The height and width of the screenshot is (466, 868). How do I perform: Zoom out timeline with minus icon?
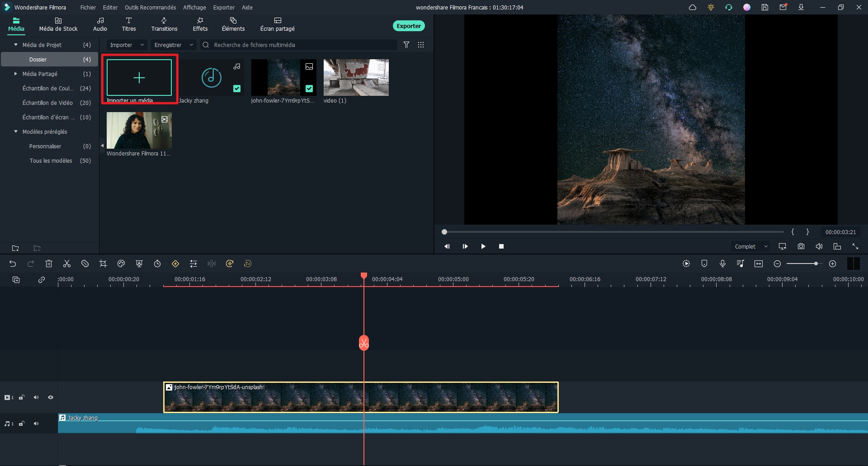(777, 264)
